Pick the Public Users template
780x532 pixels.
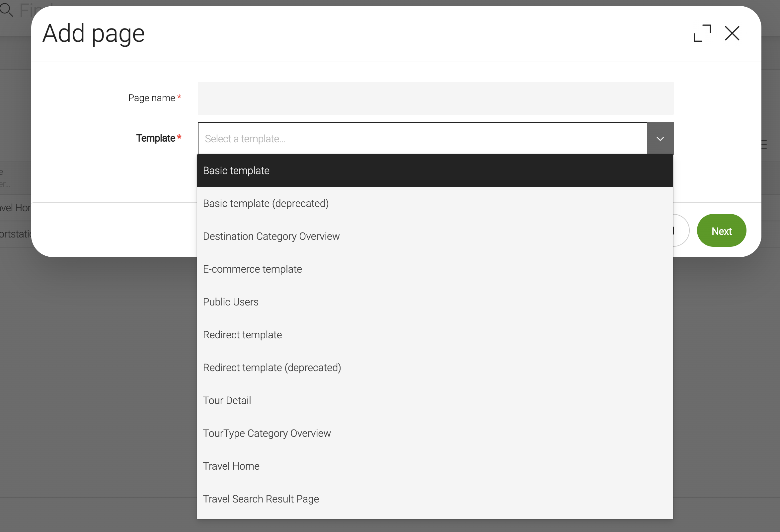[x=435, y=302]
